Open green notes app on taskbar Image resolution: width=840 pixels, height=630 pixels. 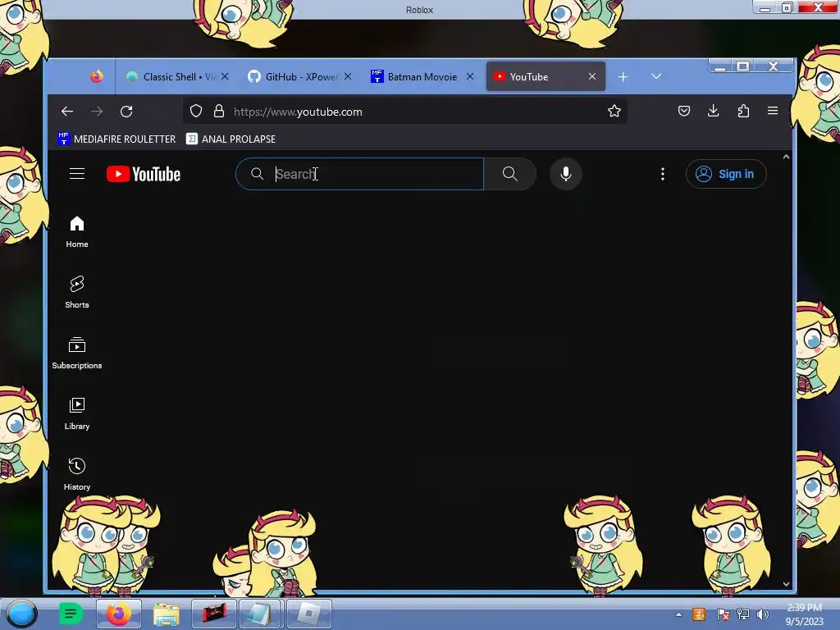pos(71,614)
